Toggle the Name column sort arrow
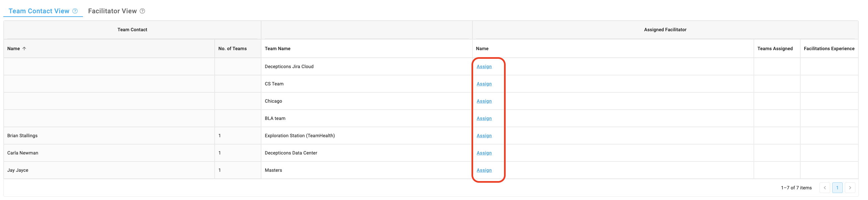Image resolution: width=868 pixels, height=200 pixels. 24,49
